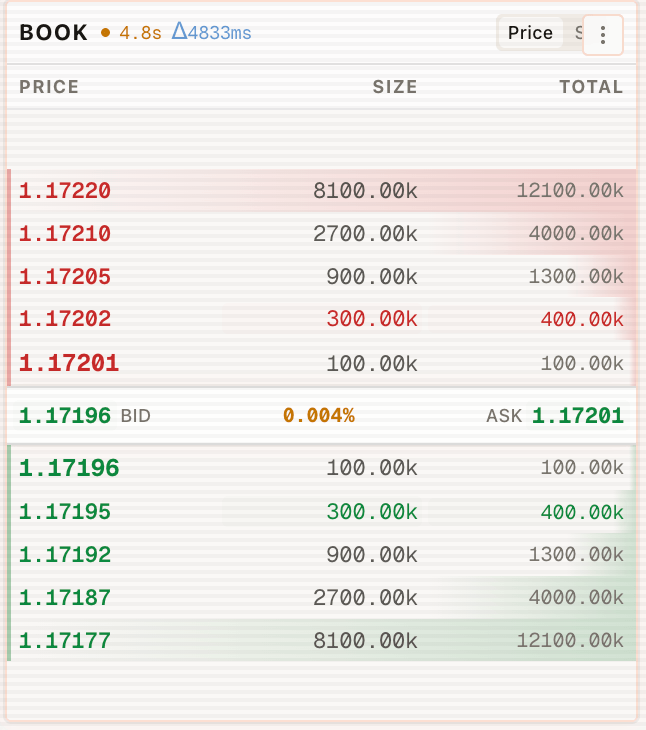Screen dimensions: 646x730
Task: Click size 8100.00k in the 1.17177 row
Action: pos(365,641)
